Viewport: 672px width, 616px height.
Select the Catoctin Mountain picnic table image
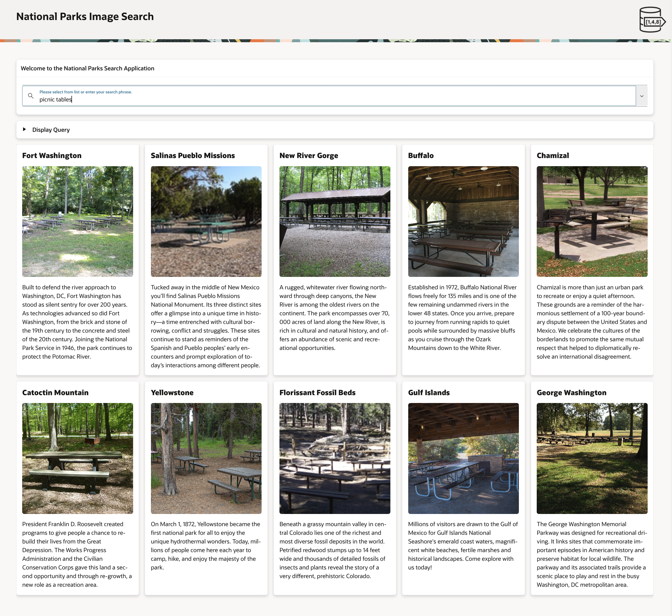click(77, 458)
